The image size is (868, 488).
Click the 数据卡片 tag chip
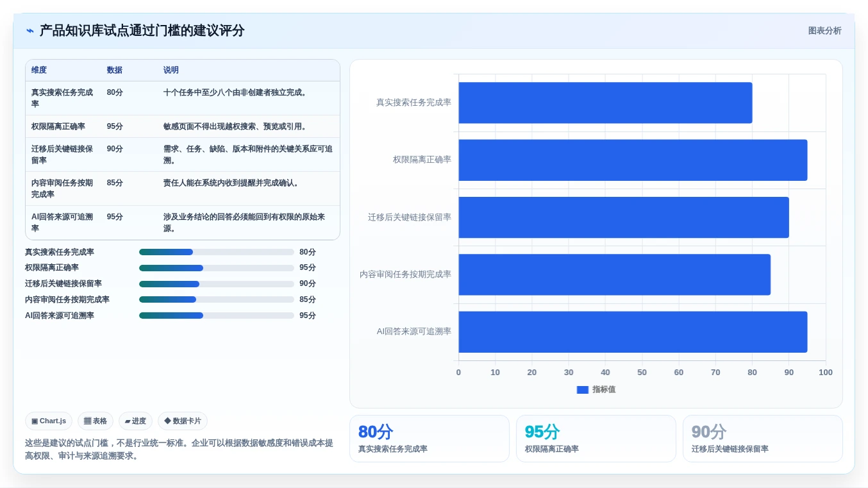(x=183, y=421)
